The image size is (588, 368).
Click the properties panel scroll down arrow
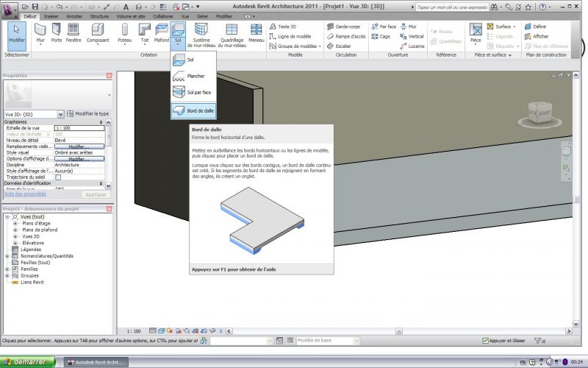(x=108, y=185)
